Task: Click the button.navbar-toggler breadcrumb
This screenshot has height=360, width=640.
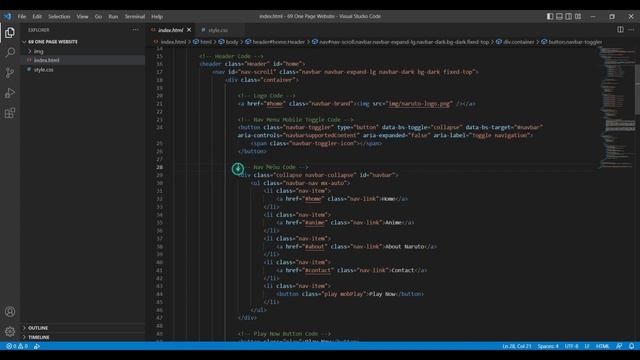Action: 575,42
